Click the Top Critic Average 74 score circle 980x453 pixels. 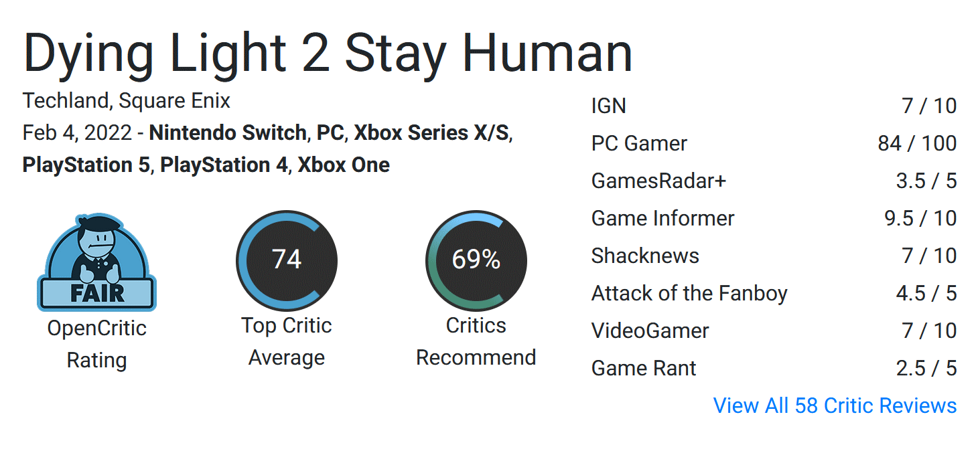click(287, 260)
